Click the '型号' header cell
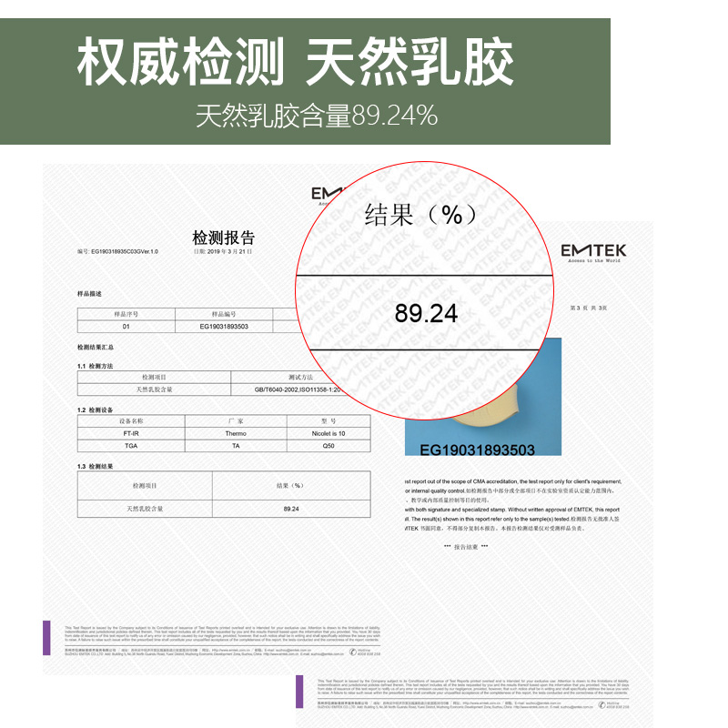 [329, 421]
